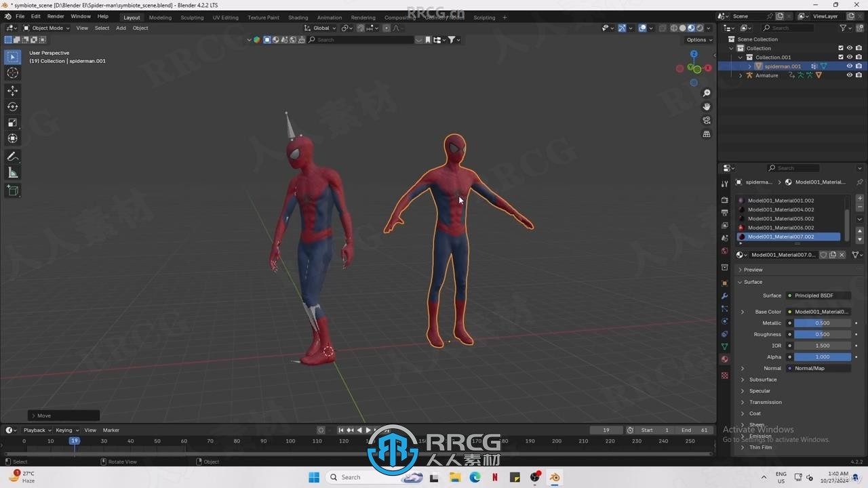Viewport: 868px width, 488px height.
Task: Switch to rendered viewport shading
Action: coord(700,28)
